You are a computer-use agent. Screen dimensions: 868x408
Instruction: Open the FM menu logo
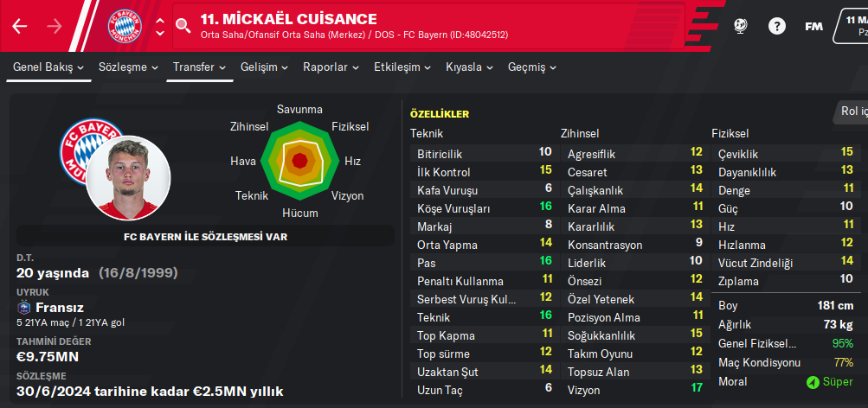[x=813, y=26]
